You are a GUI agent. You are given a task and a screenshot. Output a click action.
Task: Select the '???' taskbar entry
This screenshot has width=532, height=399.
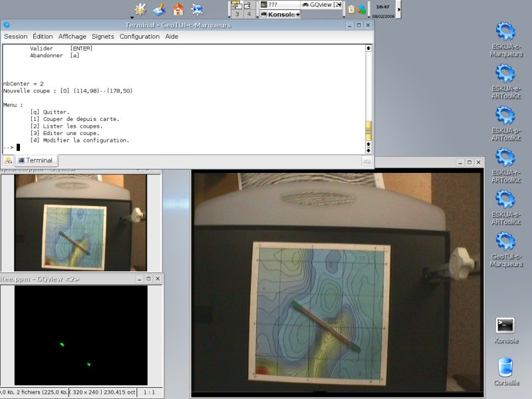(x=280, y=5)
